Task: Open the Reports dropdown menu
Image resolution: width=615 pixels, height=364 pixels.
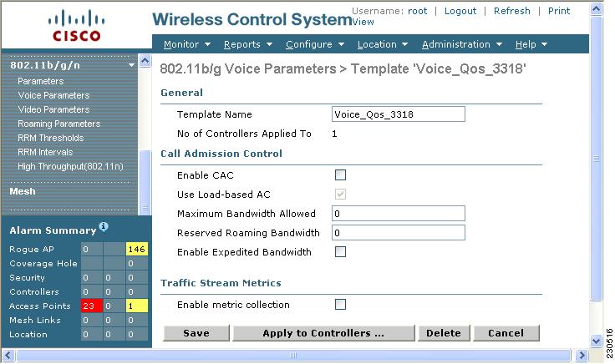Action: coord(248,44)
